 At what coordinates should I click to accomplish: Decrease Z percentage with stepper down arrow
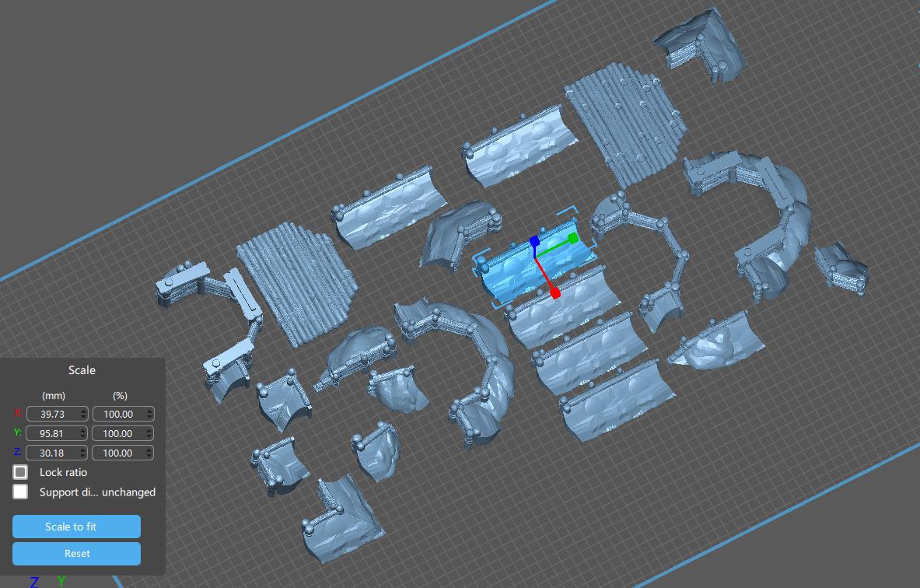pyautogui.click(x=149, y=457)
